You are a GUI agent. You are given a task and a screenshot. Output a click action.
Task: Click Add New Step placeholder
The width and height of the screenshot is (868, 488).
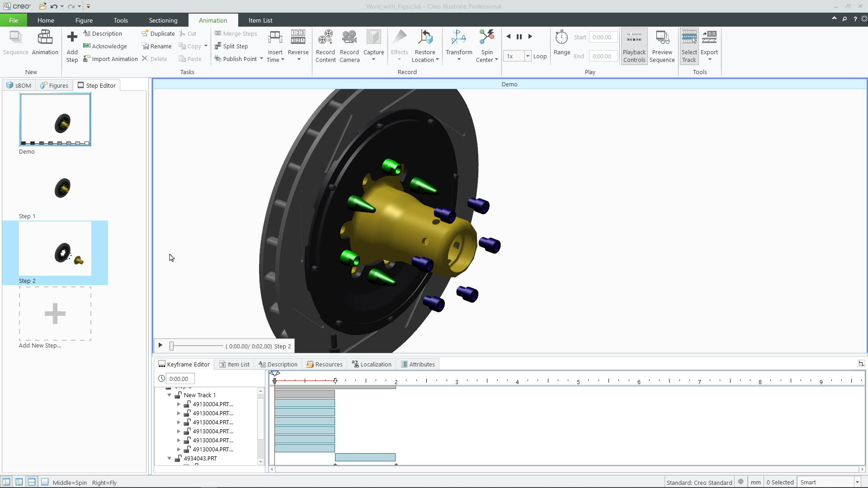pos(55,314)
